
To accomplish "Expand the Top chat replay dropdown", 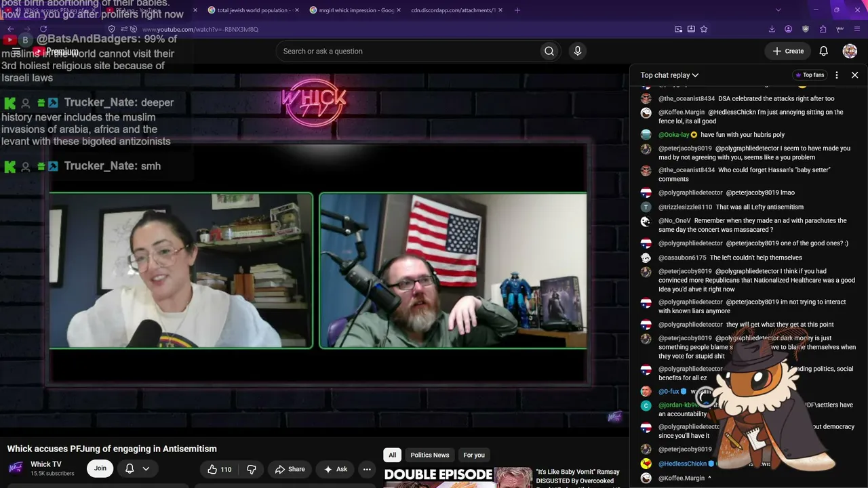I will (669, 75).
